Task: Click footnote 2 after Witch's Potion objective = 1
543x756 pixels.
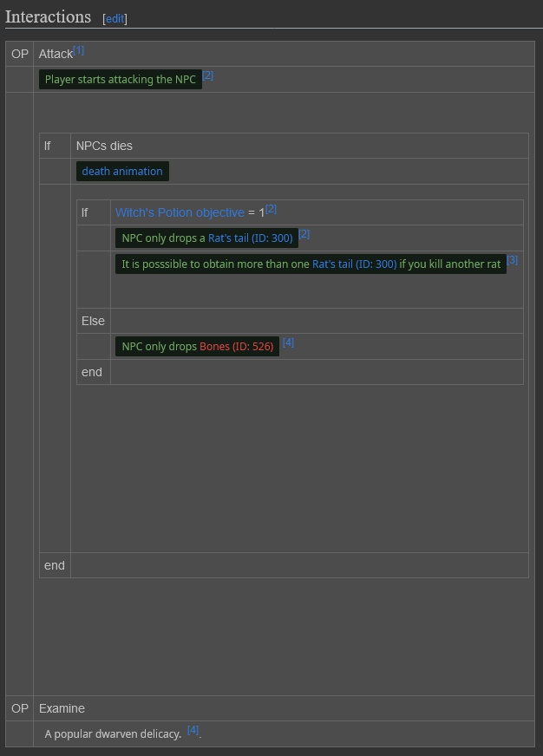Action: [271, 209]
